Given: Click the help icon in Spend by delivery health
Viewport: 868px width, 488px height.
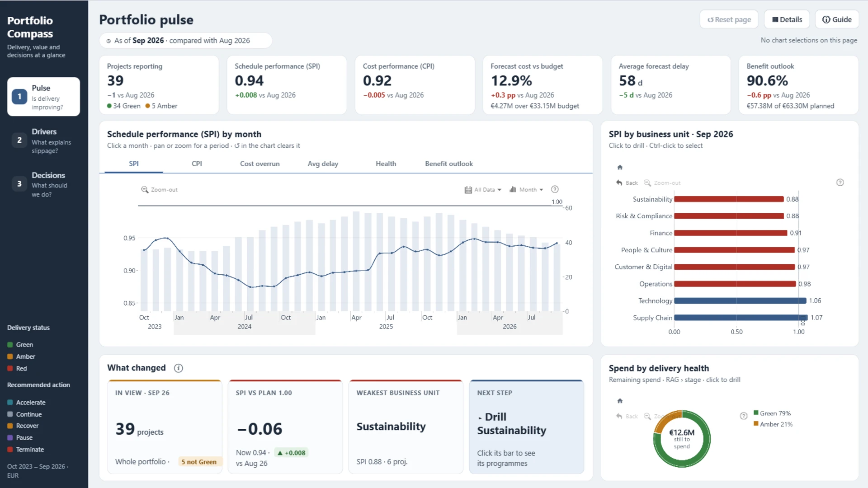Looking at the screenshot, I should point(744,416).
